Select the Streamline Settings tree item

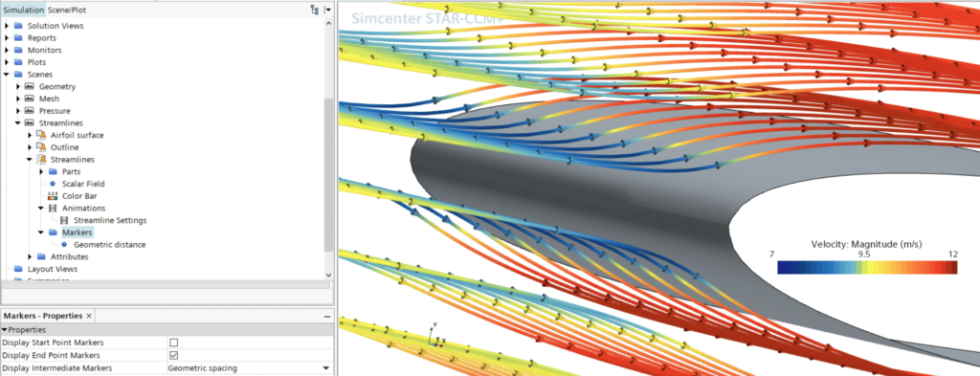[x=110, y=220]
